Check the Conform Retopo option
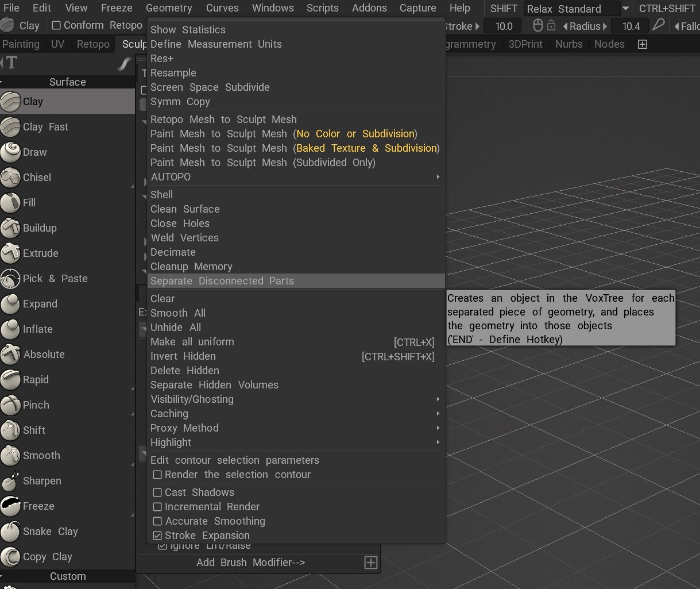The height and width of the screenshot is (589, 700). (x=56, y=25)
